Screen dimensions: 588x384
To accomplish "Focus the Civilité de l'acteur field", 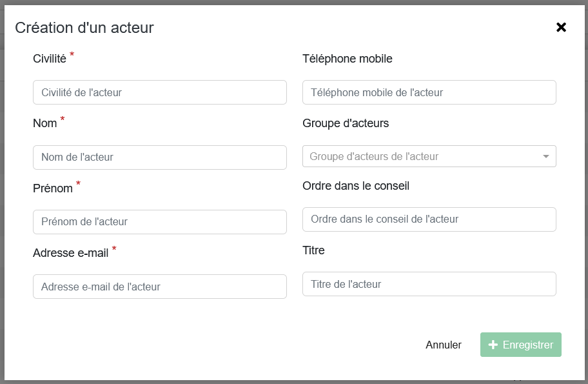I will (159, 92).
